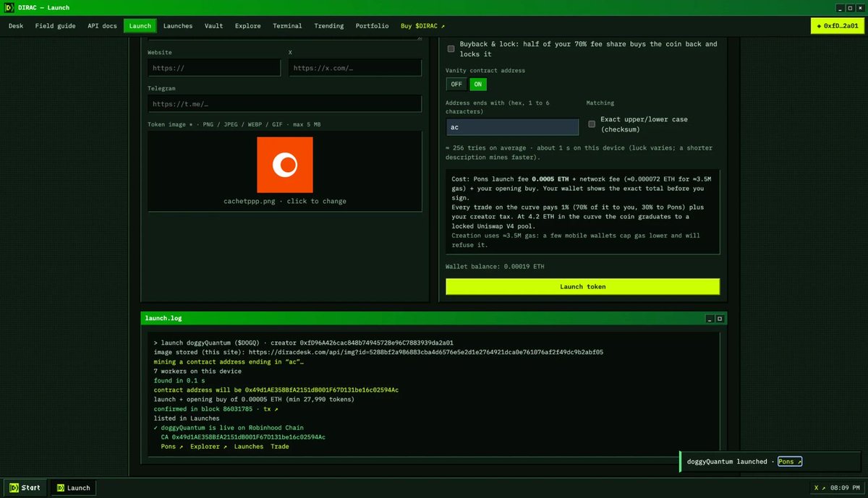Screen dimensions: 868x498
Task: Click the '≈ 256 tries on average' hint text
Action: tap(579, 152)
